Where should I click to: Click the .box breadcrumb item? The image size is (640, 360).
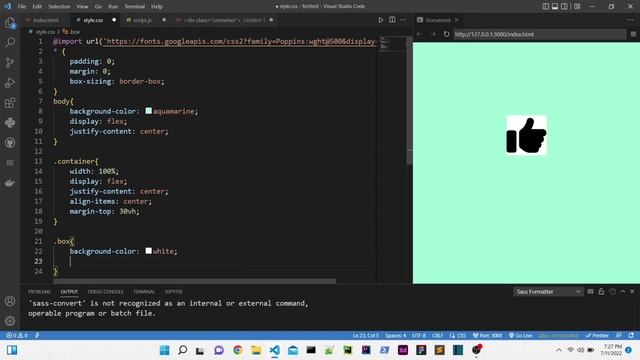(71, 31)
